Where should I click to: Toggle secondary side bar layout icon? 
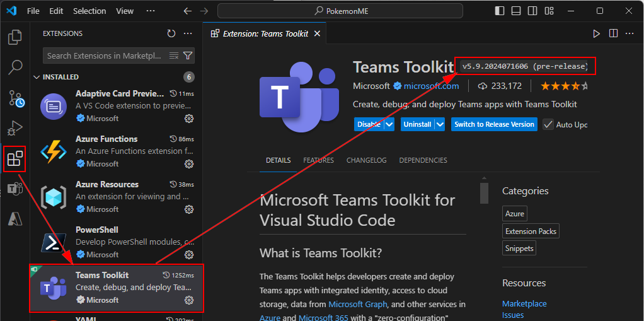click(x=532, y=11)
